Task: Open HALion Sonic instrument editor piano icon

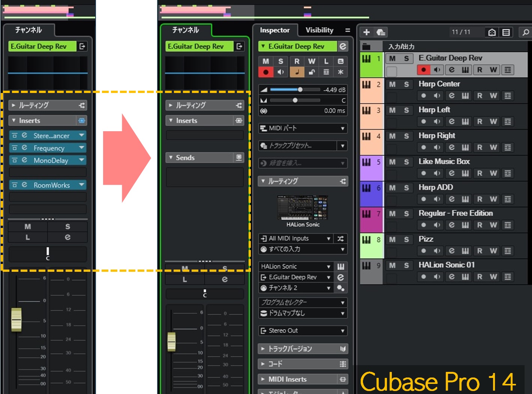Action: pyautogui.click(x=340, y=267)
